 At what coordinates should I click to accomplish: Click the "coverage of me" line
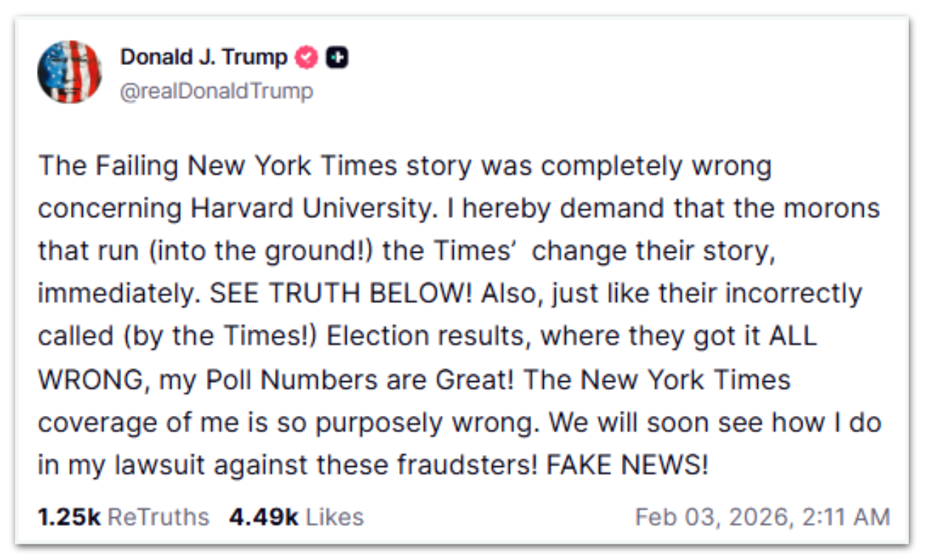click(x=137, y=423)
